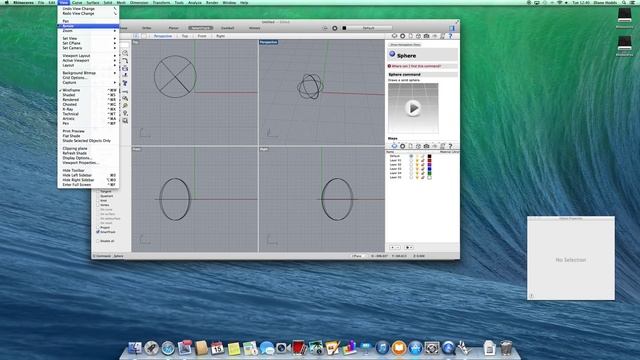The width and height of the screenshot is (640, 360).
Task: Click the blue sphere icon beside the Sphere heading
Action: tap(392, 54)
